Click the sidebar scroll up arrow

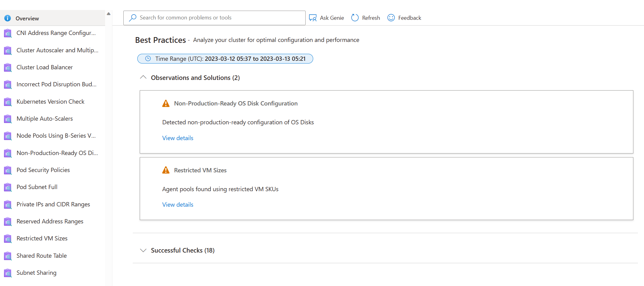click(108, 14)
